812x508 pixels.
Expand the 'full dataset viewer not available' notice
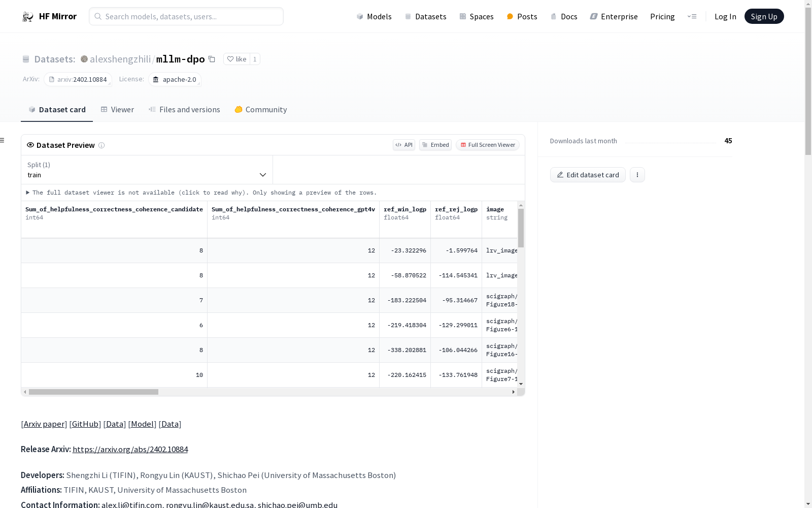201,193
